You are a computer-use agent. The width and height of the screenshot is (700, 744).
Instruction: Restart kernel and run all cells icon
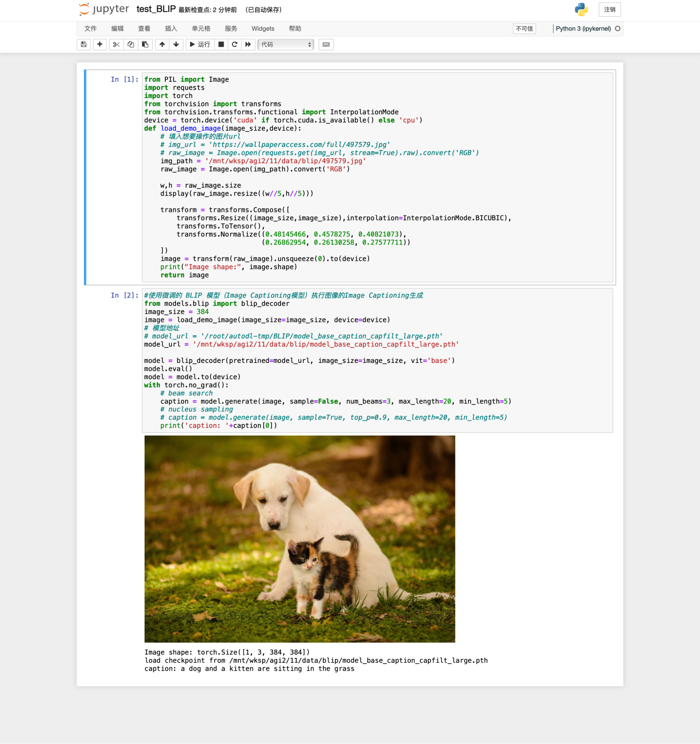tap(248, 44)
